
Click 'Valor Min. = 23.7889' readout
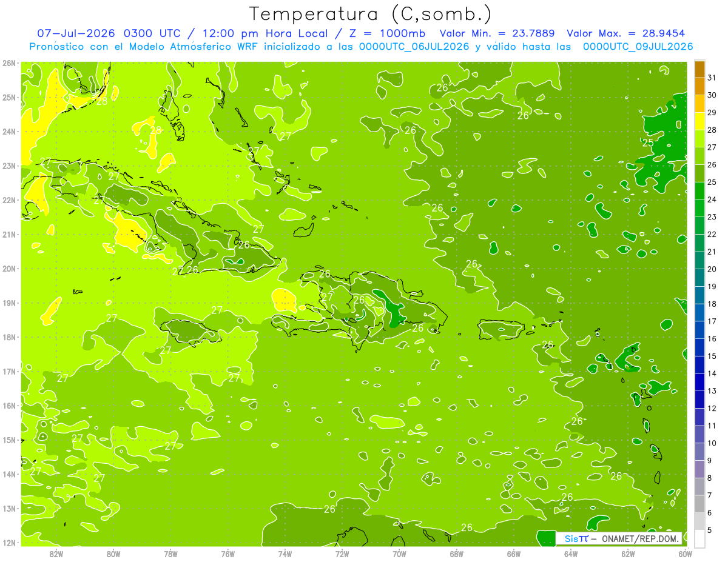coord(497,33)
